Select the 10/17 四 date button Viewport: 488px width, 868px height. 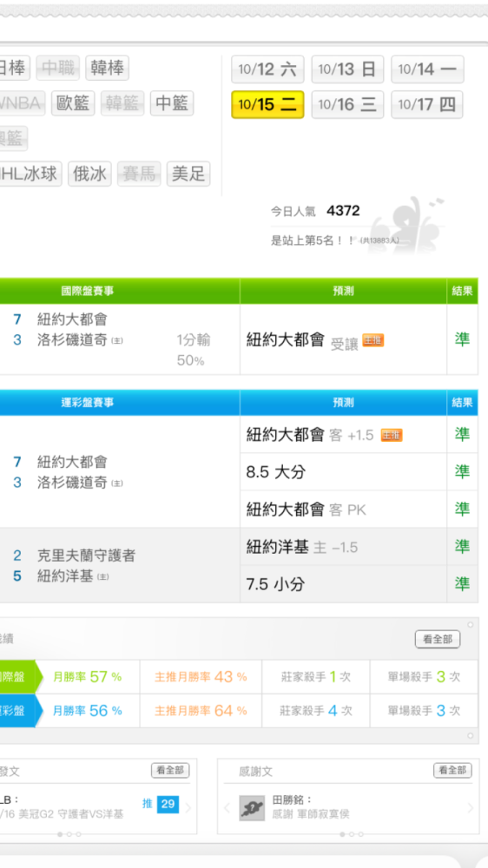[x=427, y=105]
